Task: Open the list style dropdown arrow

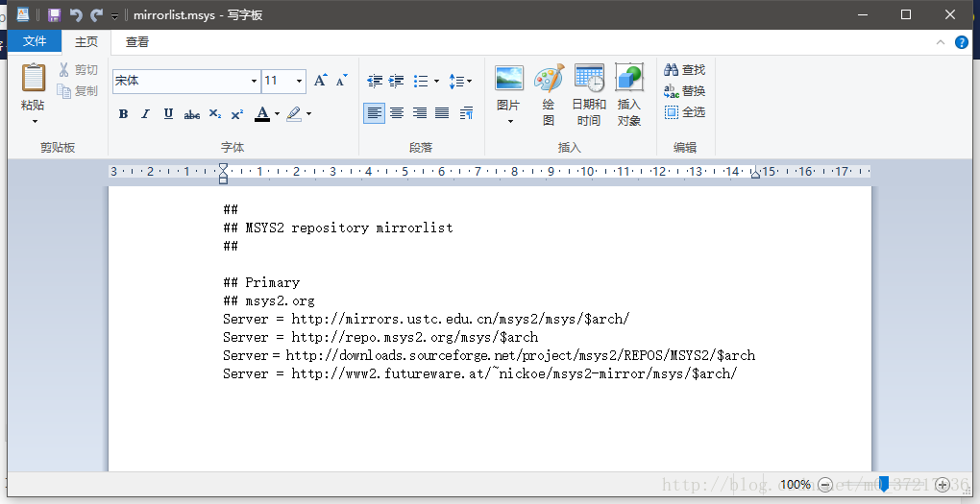Action: (436, 82)
